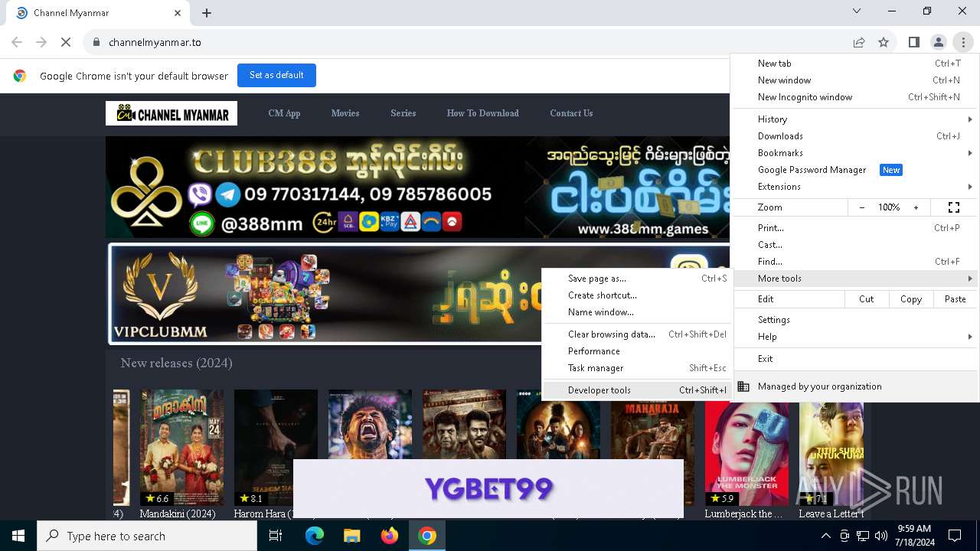Open Task View on taskbar
The image size is (980, 551).
pos(276,536)
